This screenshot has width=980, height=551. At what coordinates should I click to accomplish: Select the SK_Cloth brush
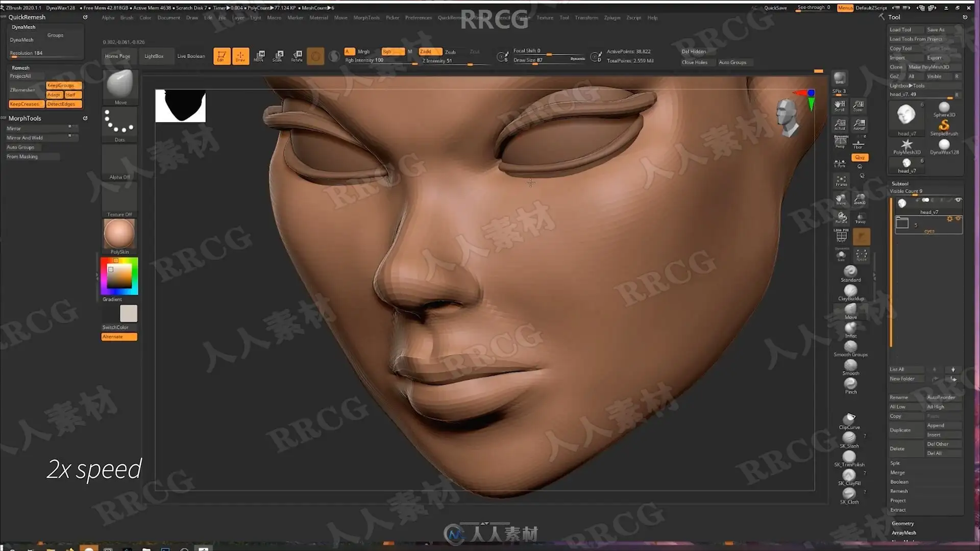(x=849, y=496)
